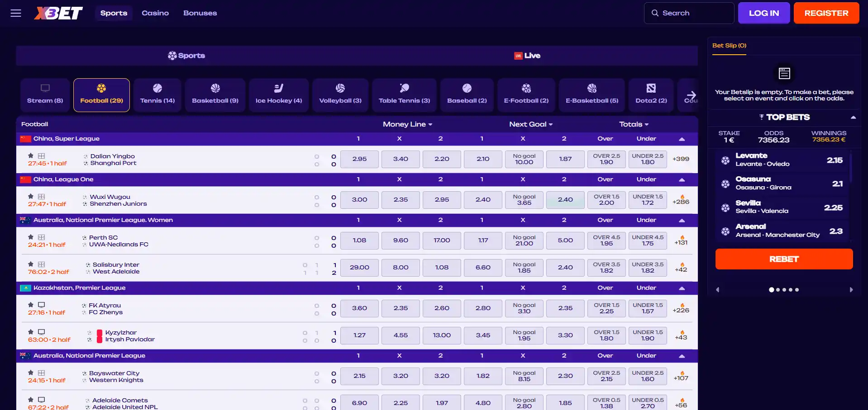The width and height of the screenshot is (868, 410).
Task: Open +226 more markets for FK Atyrau
Action: point(681,308)
